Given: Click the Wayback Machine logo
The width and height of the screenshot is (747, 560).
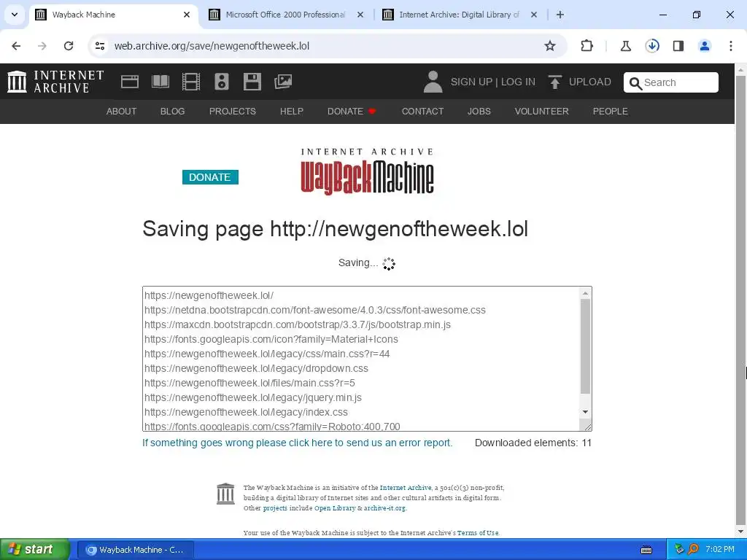Looking at the screenshot, I should (367, 171).
